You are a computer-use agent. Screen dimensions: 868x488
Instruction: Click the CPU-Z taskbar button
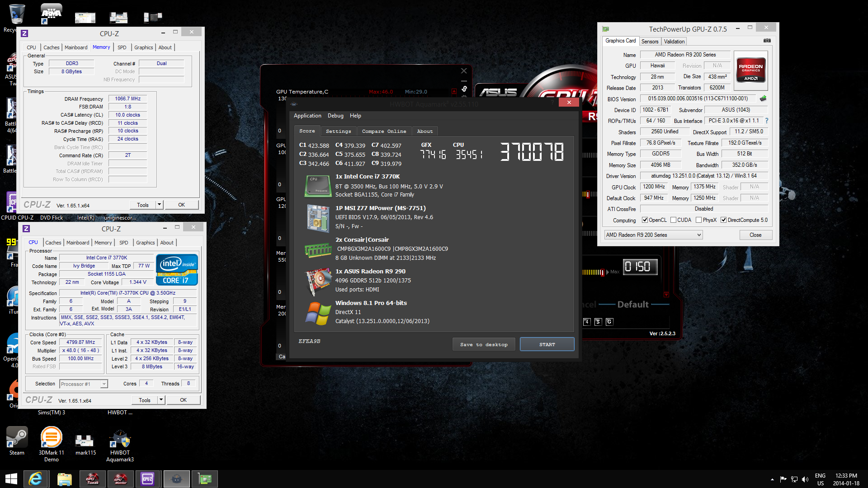click(x=148, y=479)
